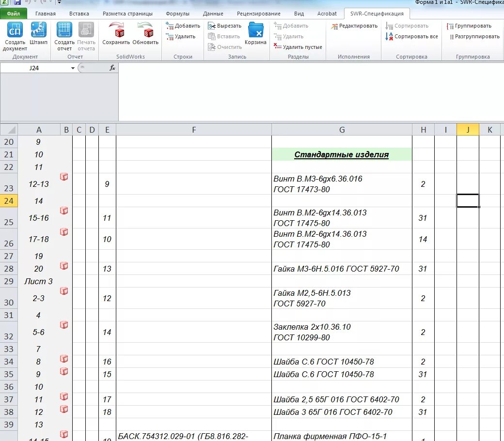Open the Формулы tab
The height and width of the screenshot is (441, 504).
pos(177,14)
